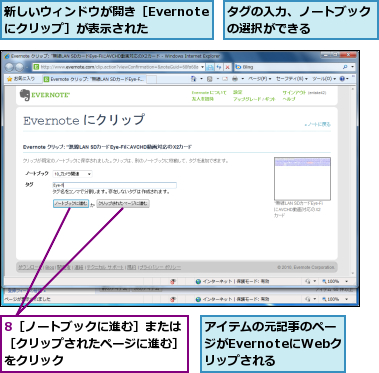Click the compatibility view icon beside the address
Screen dimensions: 379x373
click(210, 67)
